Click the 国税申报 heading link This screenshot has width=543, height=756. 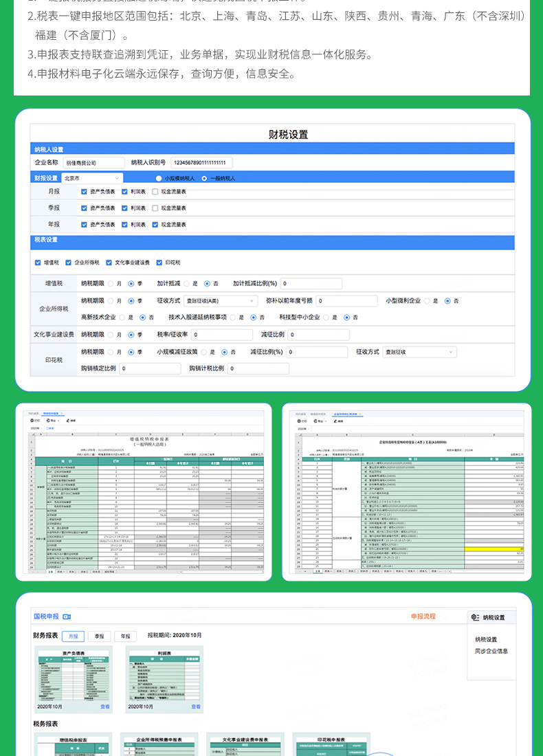(x=46, y=616)
